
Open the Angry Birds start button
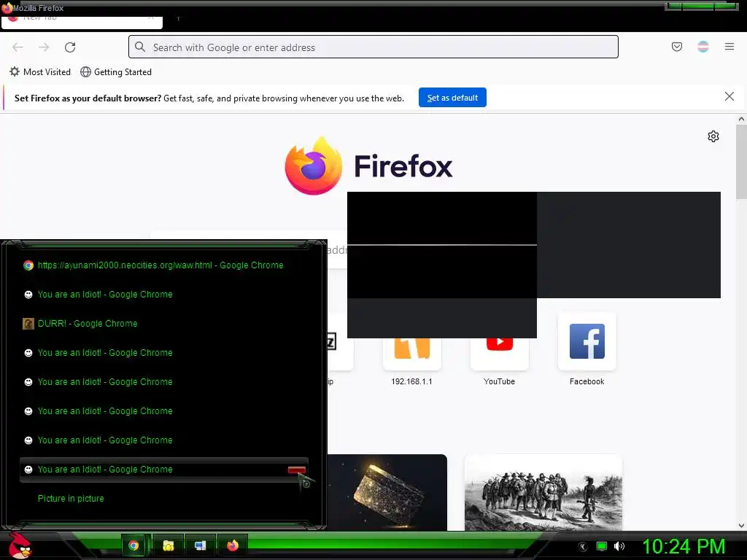tap(19, 545)
